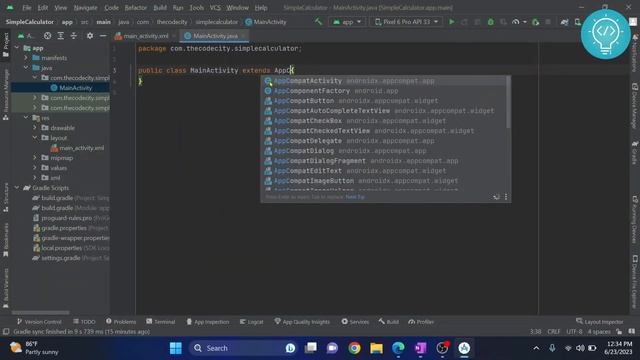Click the green Debug app bug icon
The image size is (640, 360).
pyautogui.click(x=491, y=22)
